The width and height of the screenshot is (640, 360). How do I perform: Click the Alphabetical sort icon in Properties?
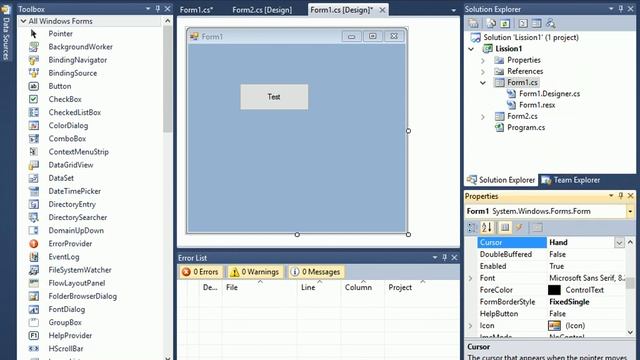487,227
